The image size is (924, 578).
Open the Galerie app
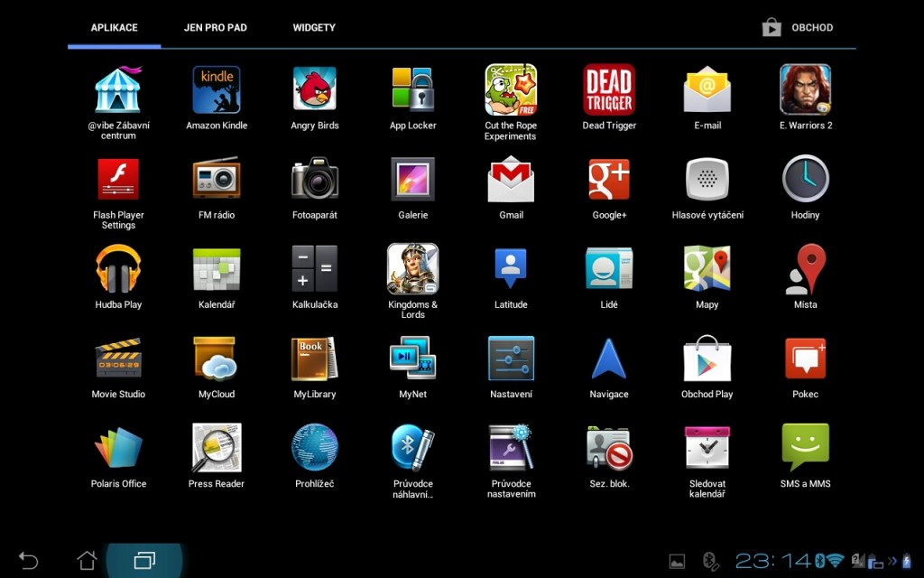coord(412,179)
